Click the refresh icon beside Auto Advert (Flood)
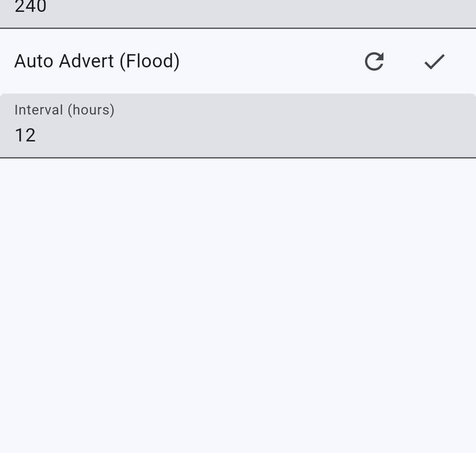The width and height of the screenshot is (476, 453). point(374,61)
